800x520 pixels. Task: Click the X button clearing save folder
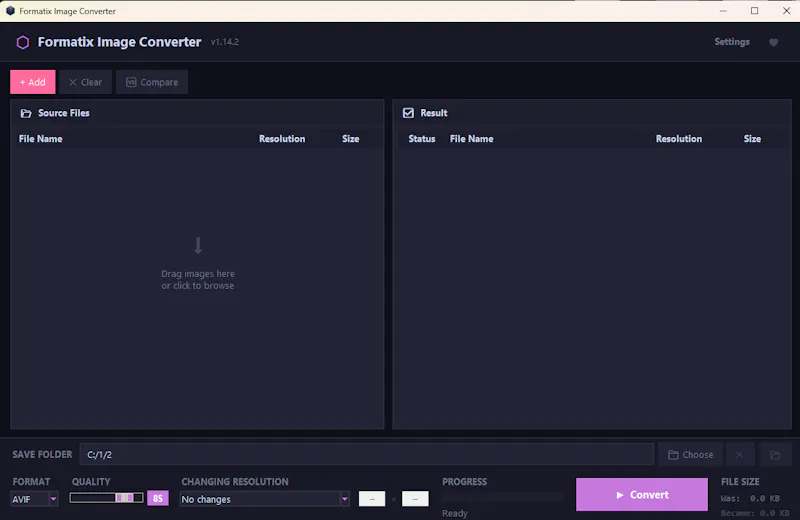(x=739, y=454)
